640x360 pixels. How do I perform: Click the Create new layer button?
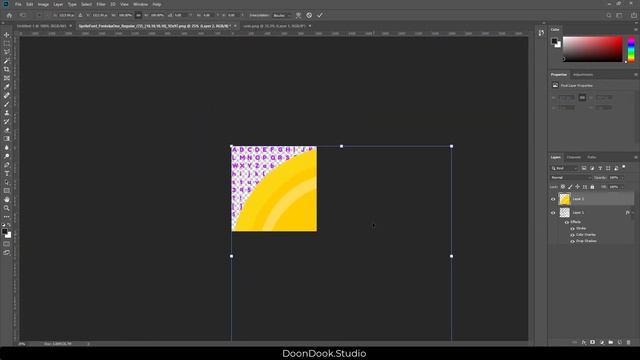pos(620,342)
